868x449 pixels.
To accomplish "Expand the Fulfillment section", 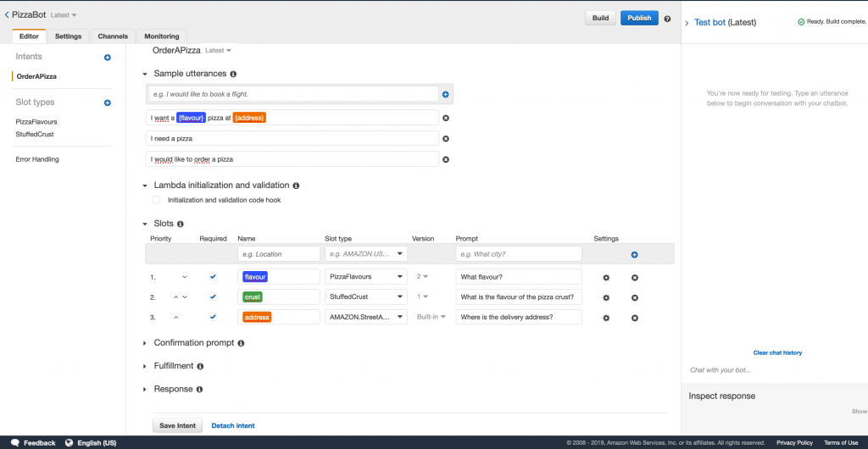I will pyautogui.click(x=173, y=366).
